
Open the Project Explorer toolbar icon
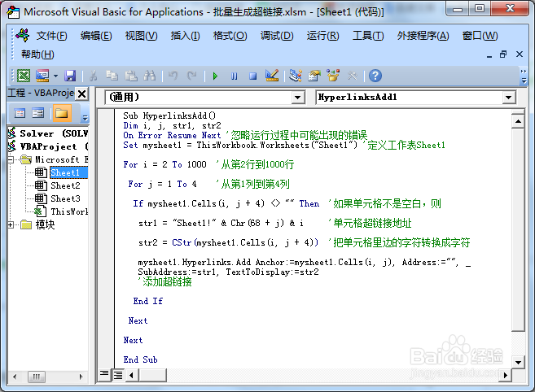[x=295, y=76]
